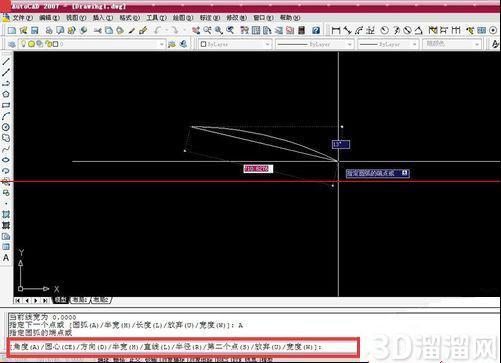Toggle layer 0 on/off light bulb

(x=23, y=44)
